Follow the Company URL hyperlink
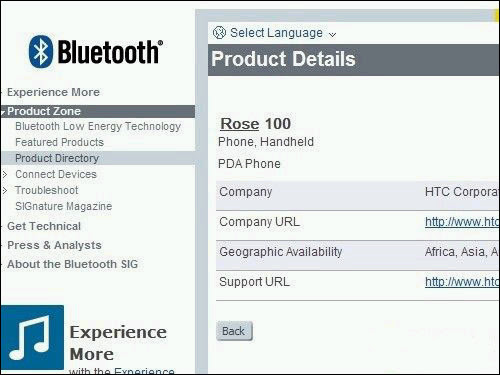500x375 pixels. (462, 222)
